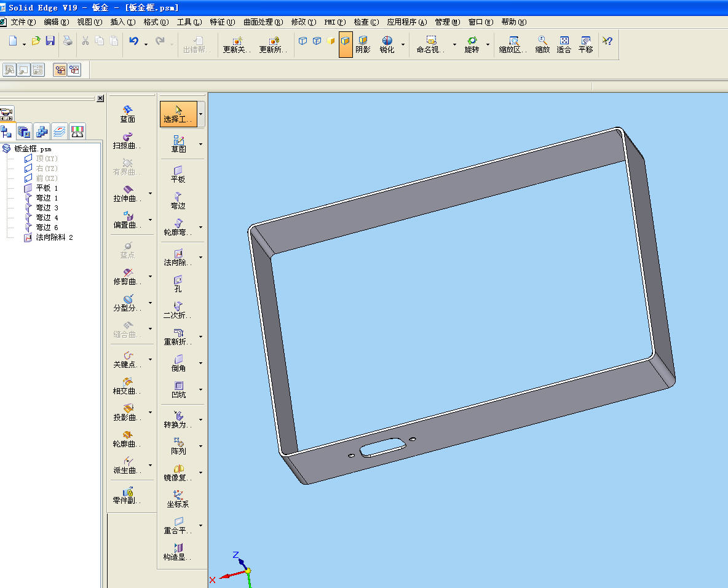
Task: Open a file with the folder icon
Action: point(36,41)
